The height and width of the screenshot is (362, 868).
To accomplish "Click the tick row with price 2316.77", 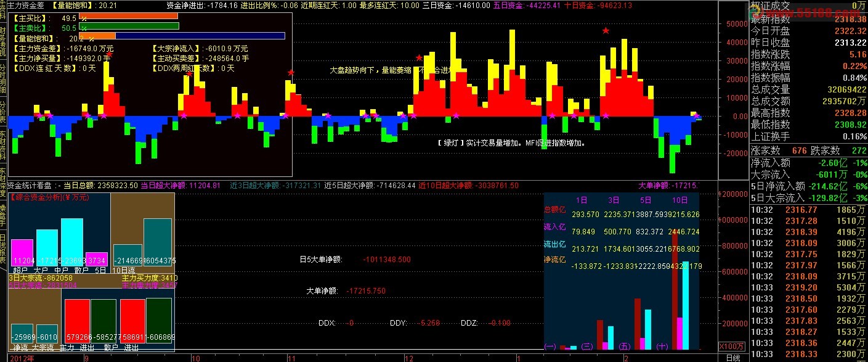I will point(808,210).
